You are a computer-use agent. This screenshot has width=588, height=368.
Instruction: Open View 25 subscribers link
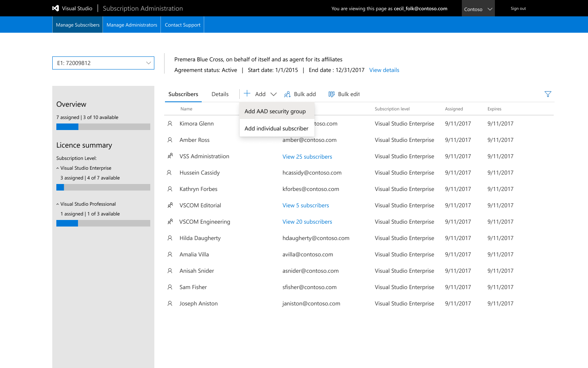pos(307,157)
